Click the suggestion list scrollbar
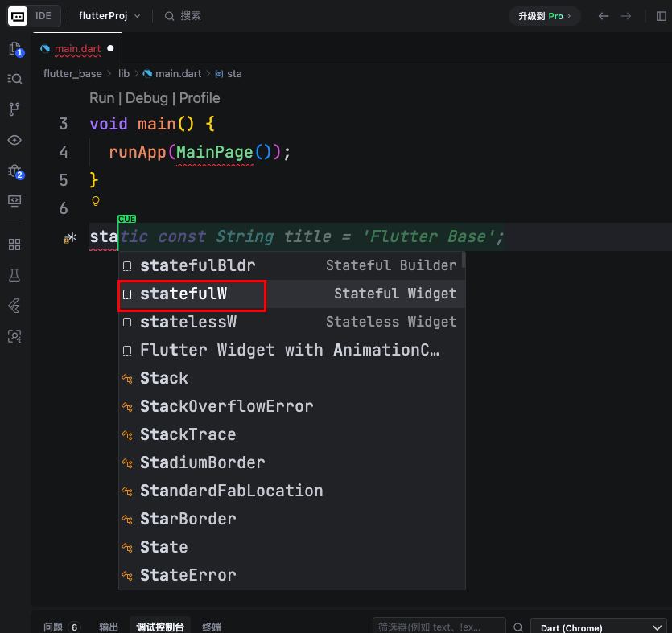This screenshot has width=672, height=633. pos(463,265)
